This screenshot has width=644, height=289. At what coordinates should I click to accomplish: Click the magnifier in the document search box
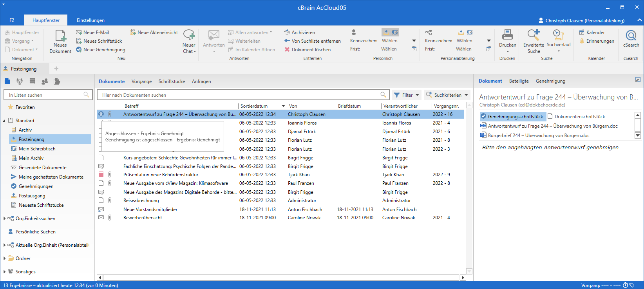384,95
